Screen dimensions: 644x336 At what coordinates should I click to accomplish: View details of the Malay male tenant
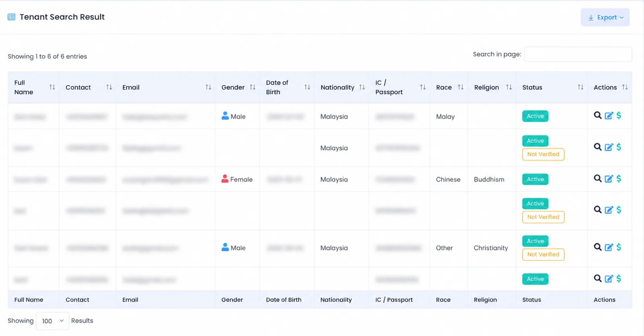click(x=598, y=115)
